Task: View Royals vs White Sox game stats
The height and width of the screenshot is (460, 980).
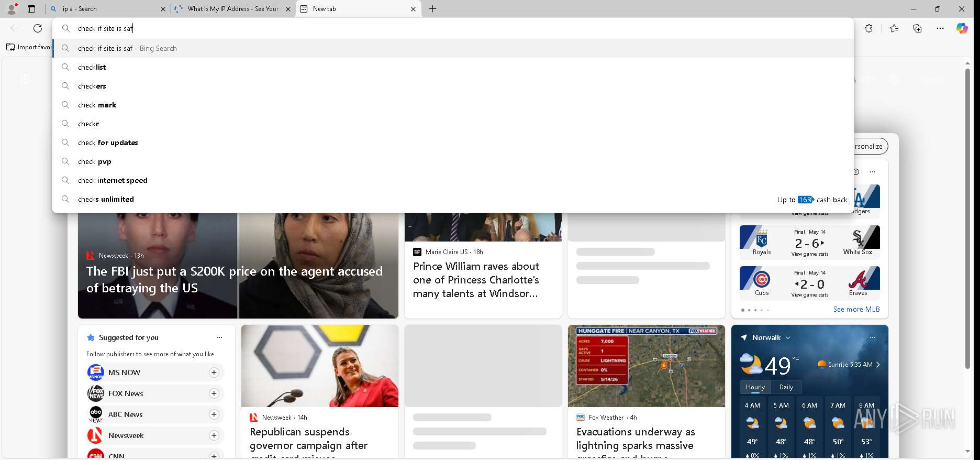Action: pos(810,254)
